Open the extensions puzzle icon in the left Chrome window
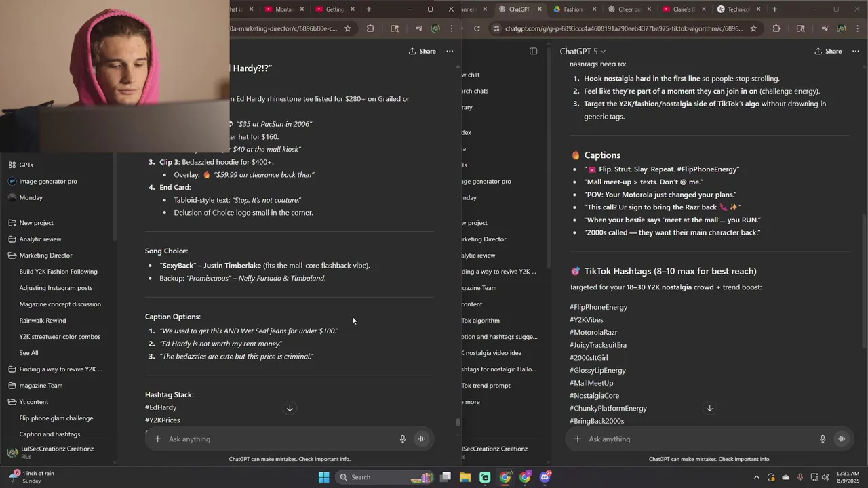 370,28
